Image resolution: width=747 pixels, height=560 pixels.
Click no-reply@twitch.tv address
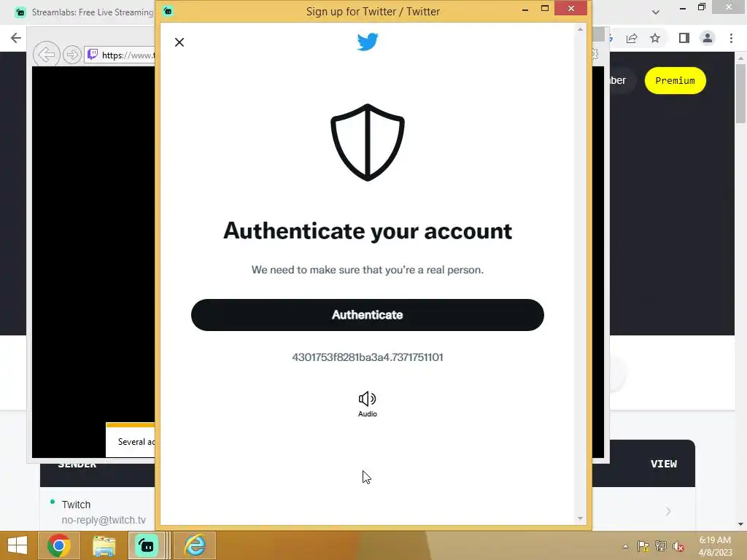click(x=104, y=520)
